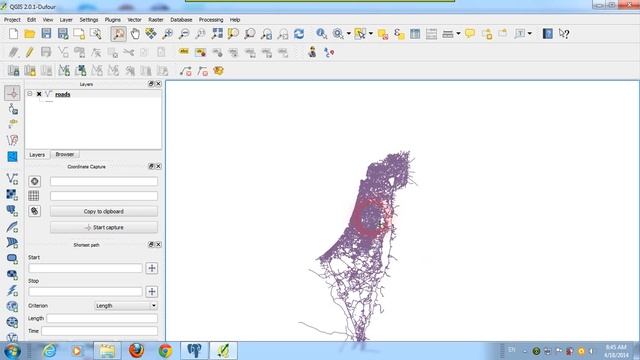Open Firefox from the taskbar
This screenshot has width=640, height=360.
pos(136,351)
